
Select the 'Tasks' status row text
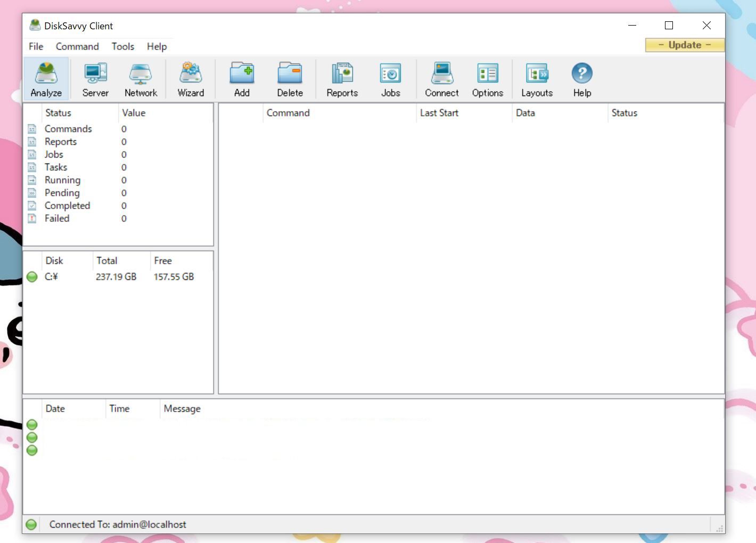click(x=56, y=167)
